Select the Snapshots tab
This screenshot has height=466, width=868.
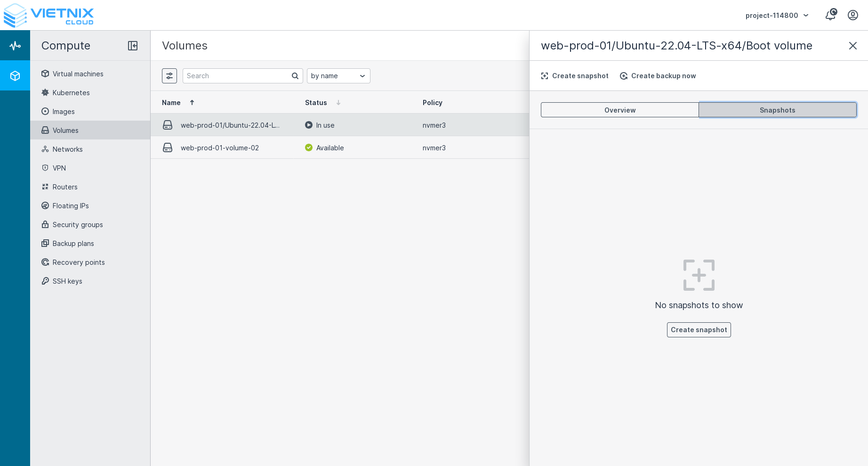coord(777,110)
